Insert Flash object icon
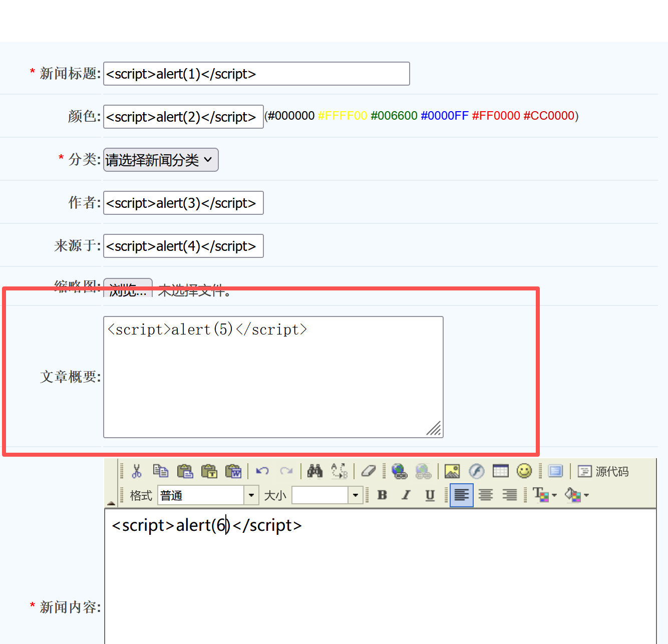 (x=477, y=471)
